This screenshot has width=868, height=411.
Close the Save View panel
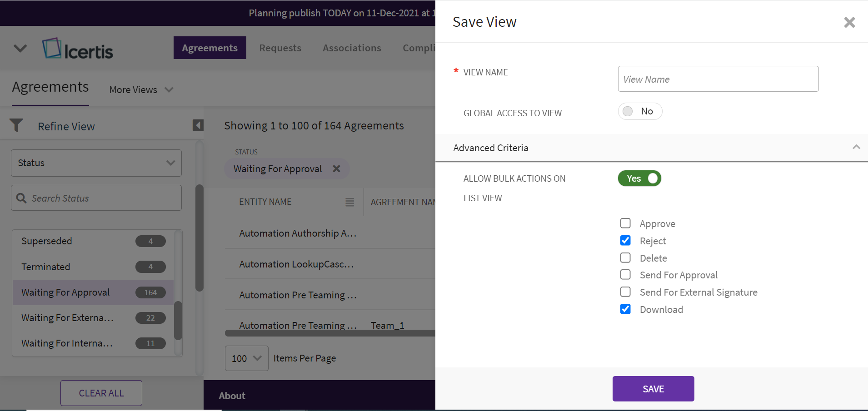(x=849, y=22)
